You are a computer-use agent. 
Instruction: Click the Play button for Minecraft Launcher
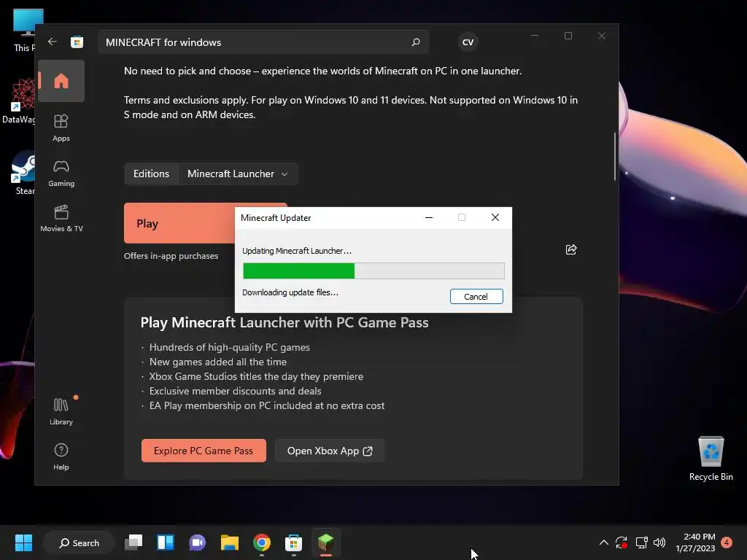(x=179, y=223)
